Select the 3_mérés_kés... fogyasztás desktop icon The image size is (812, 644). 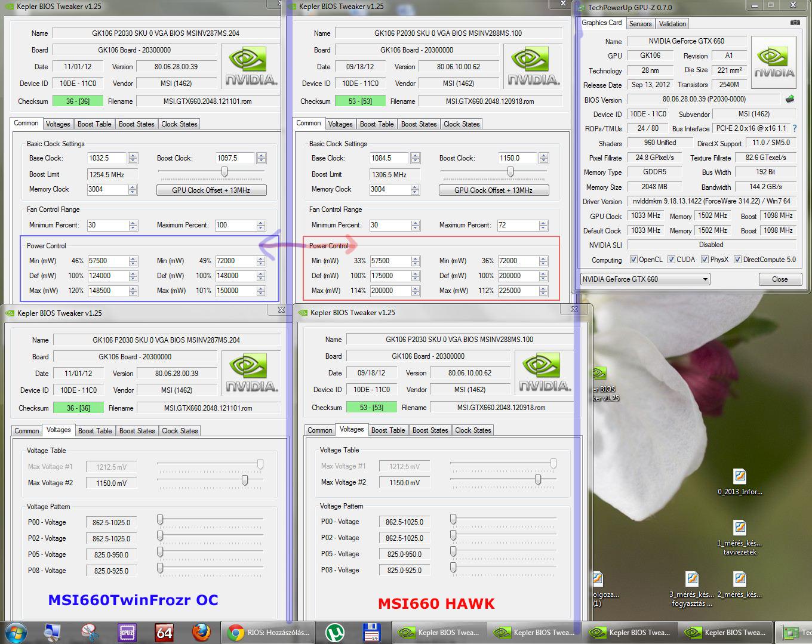[691, 589]
